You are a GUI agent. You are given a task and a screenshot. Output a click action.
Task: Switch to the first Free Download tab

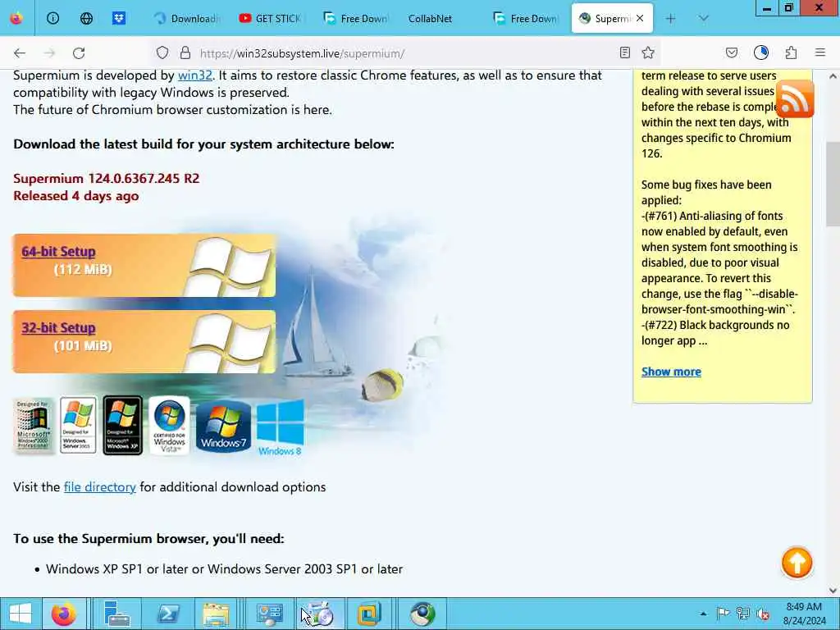(356, 18)
